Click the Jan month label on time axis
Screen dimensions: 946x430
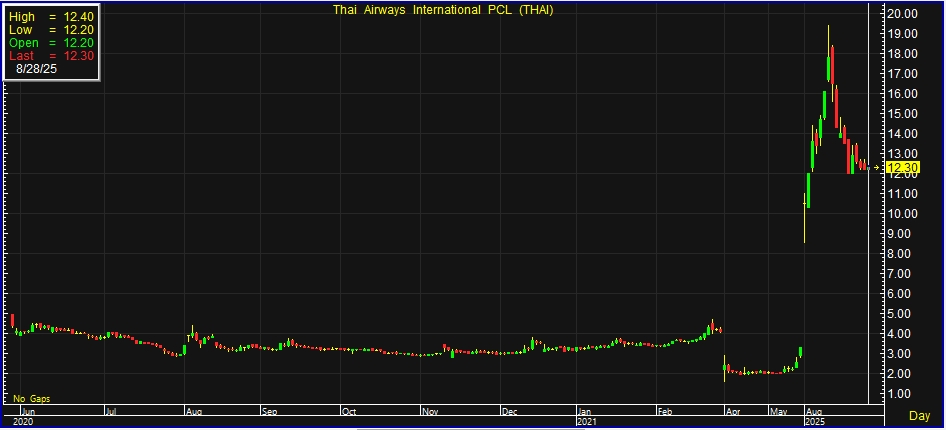[x=585, y=413]
